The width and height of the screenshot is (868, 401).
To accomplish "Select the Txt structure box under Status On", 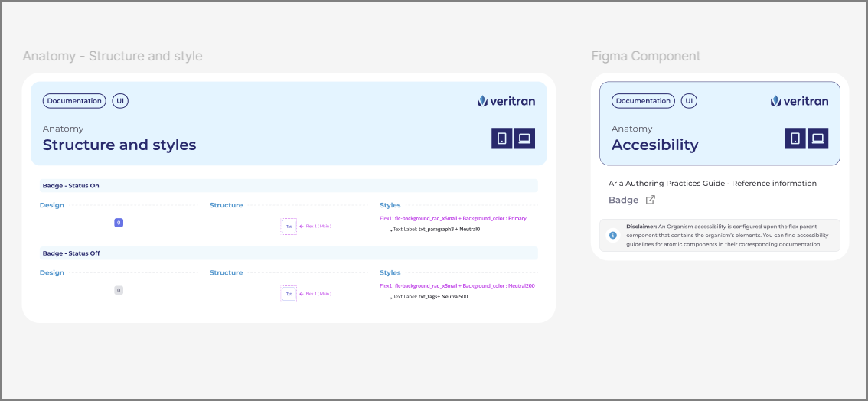I will pyautogui.click(x=289, y=227).
